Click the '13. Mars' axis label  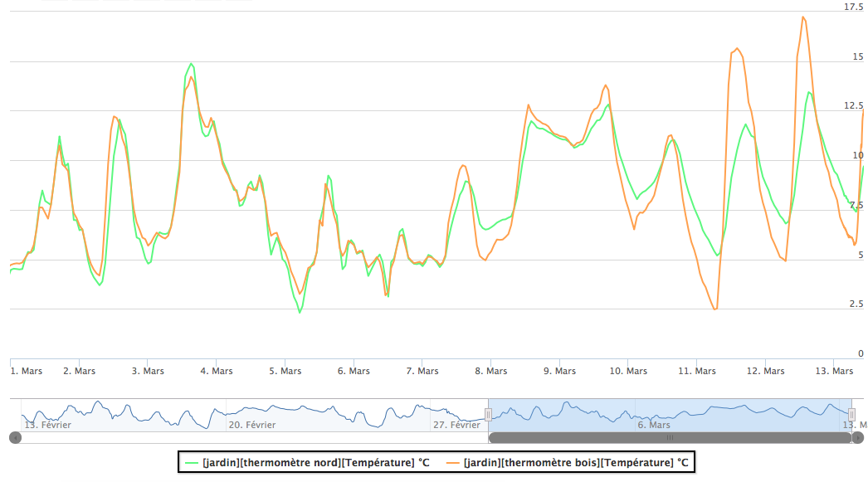[x=834, y=371]
